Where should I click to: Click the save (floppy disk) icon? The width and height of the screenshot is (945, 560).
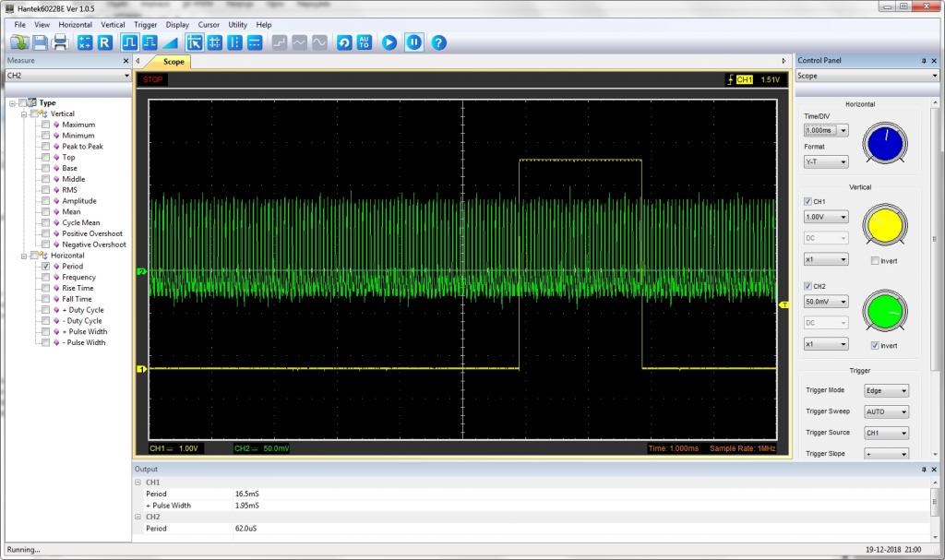click(x=41, y=42)
